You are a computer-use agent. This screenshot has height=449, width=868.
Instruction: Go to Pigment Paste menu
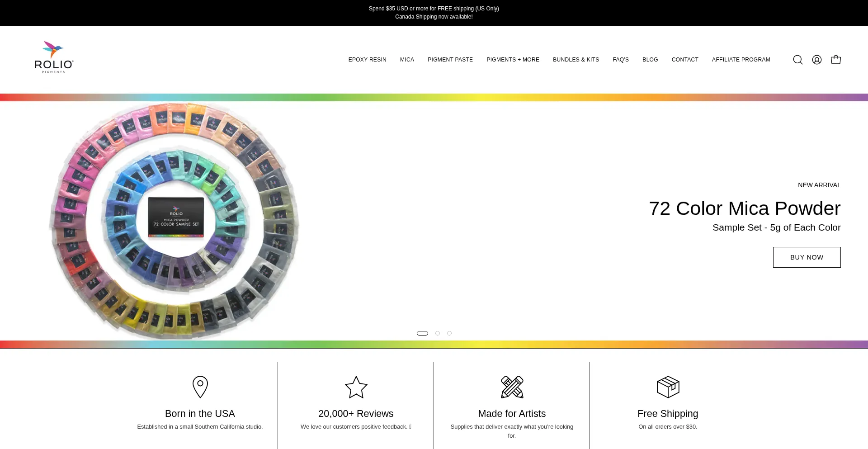450,60
